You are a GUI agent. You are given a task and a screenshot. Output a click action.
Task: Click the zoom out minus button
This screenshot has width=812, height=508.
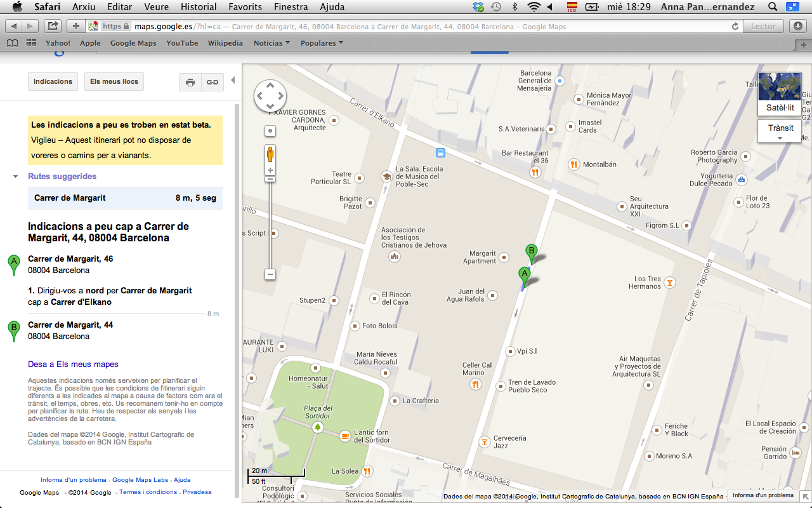coord(270,274)
